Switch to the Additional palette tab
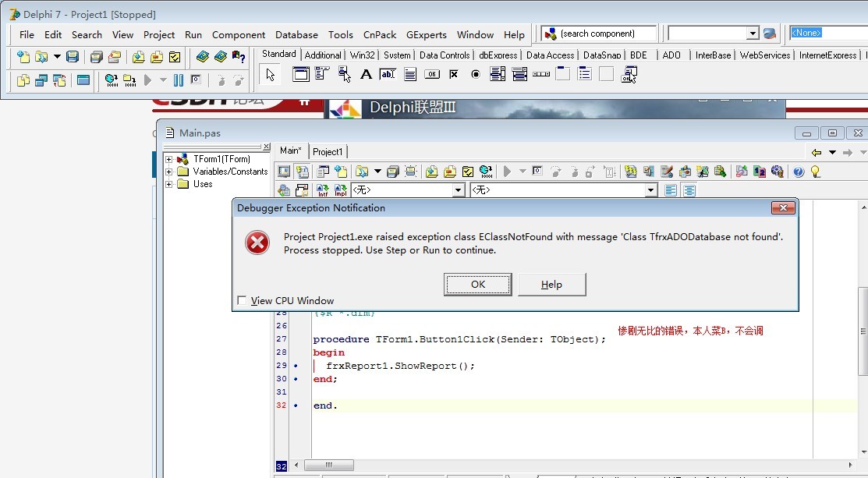This screenshot has width=868, height=478. 323,55
